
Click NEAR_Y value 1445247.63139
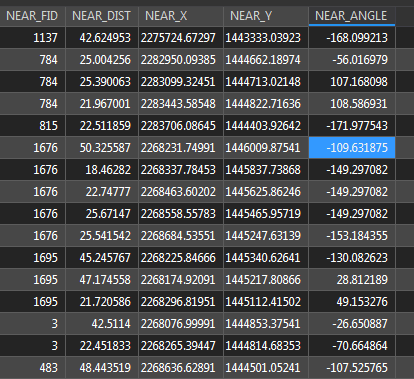(x=265, y=236)
